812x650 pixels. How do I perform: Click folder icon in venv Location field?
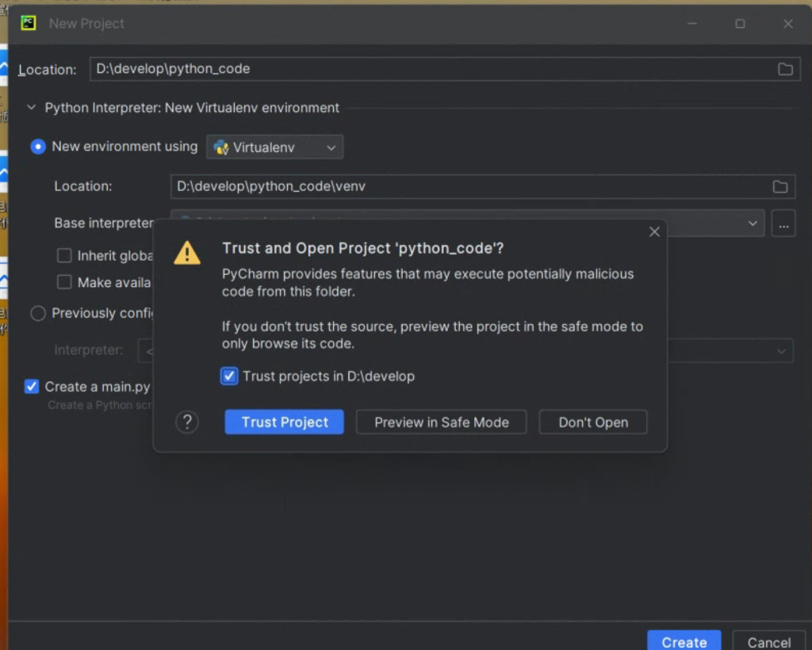point(780,186)
